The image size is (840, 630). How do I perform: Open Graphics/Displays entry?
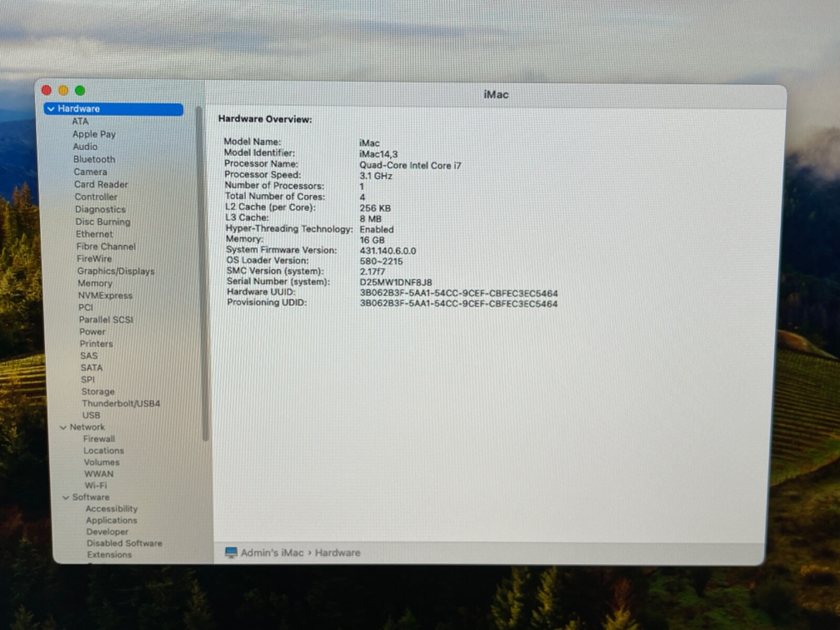(116, 271)
